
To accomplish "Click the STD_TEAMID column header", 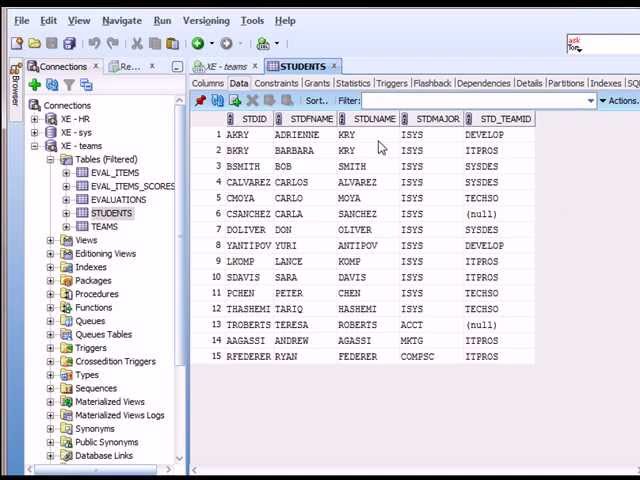I will [499, 119].
